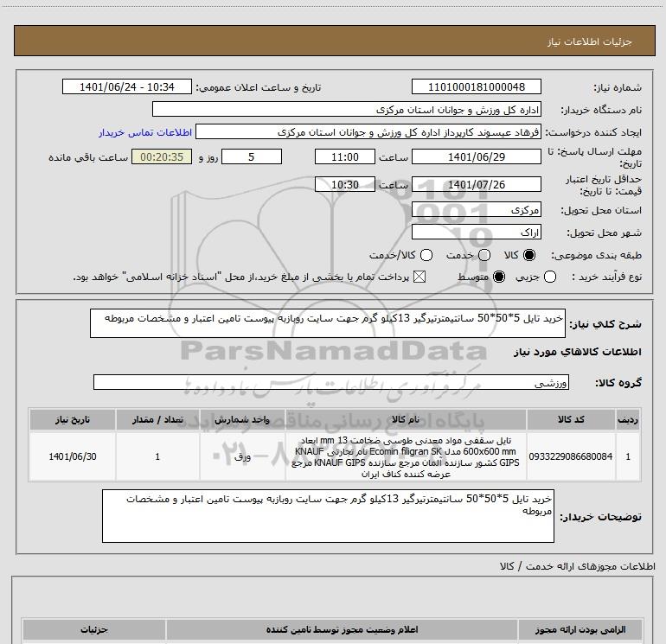Click the buyer notes text area توضیحات خریدار
This screenshot has width=666, height=644.
coord(328,516)
